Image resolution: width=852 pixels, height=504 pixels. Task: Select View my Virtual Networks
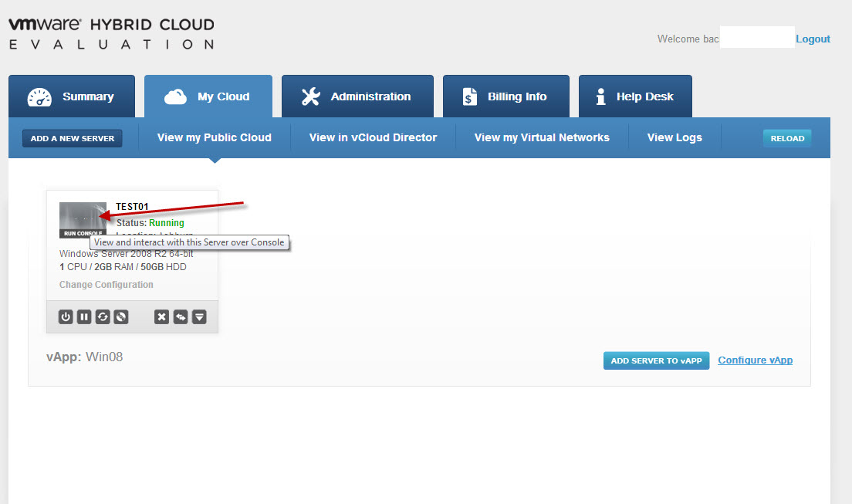542,137
